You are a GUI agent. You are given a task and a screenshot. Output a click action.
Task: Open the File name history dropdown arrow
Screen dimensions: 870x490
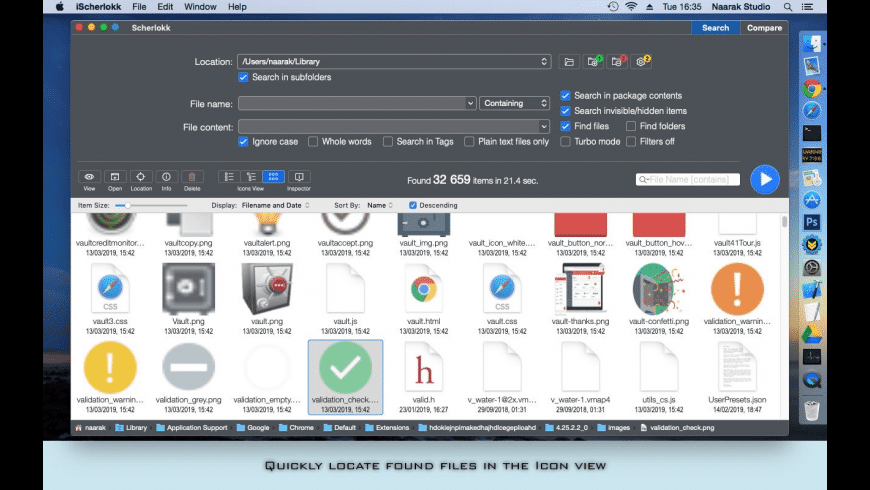coord(470,103)
